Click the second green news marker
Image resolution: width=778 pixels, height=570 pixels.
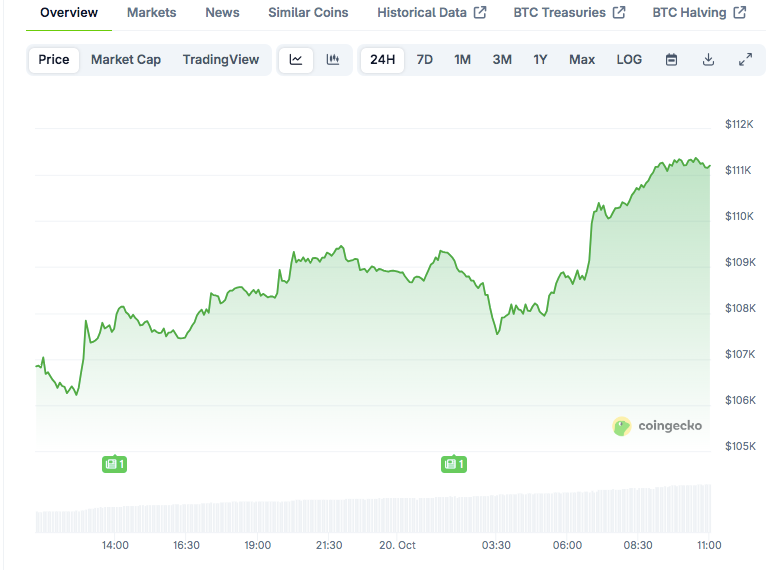pyautogui.click(x=454, y=464)
